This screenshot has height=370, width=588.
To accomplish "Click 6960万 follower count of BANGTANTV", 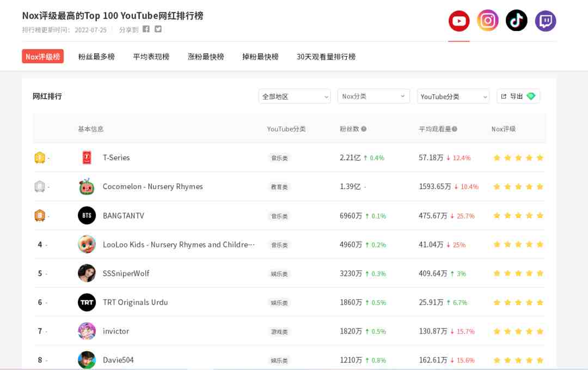I will click(351, 216).
